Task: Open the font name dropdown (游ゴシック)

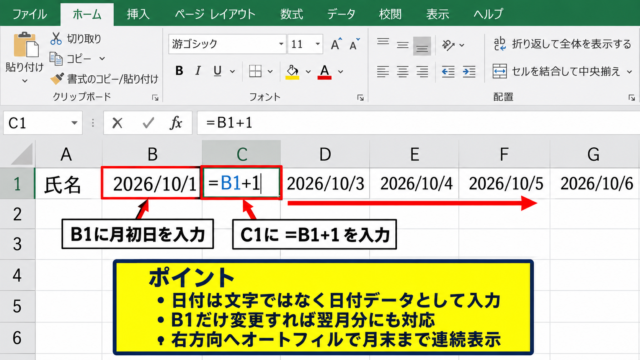Action: (281, 44)
